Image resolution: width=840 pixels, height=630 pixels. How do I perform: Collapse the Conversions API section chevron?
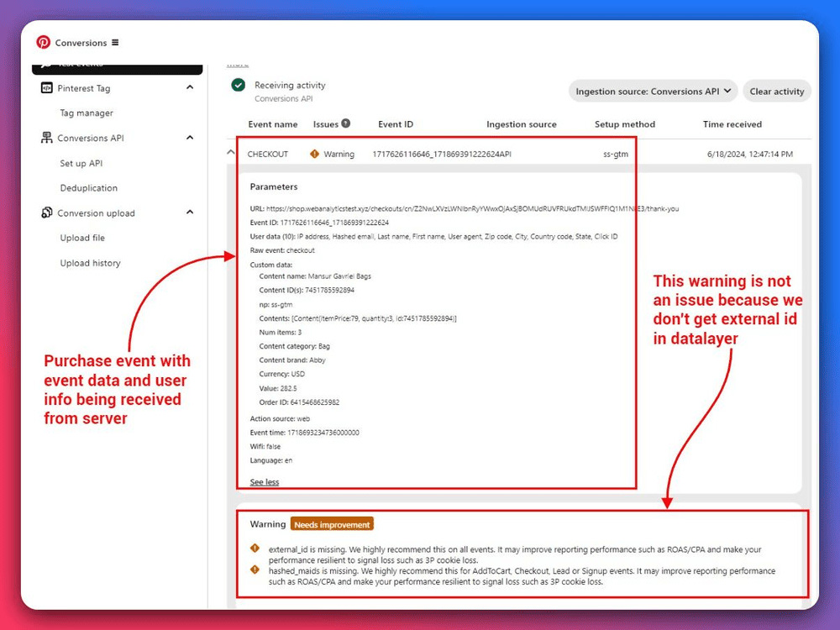pos(190,138)
